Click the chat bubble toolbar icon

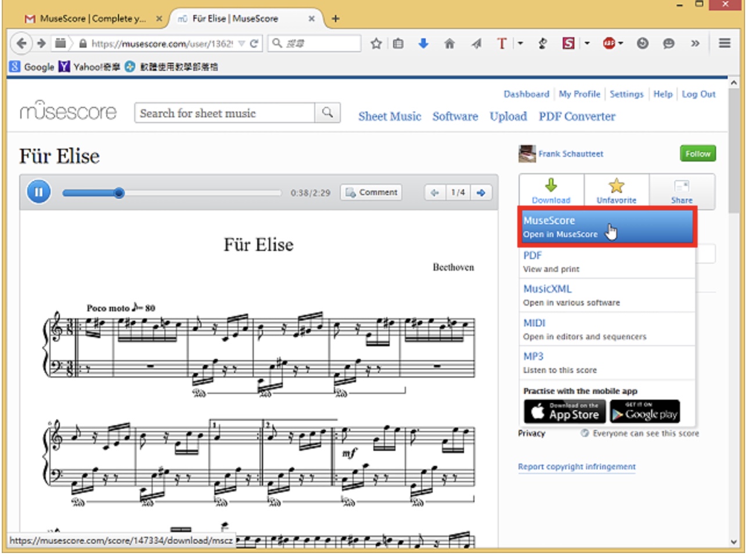coord(668,44)
